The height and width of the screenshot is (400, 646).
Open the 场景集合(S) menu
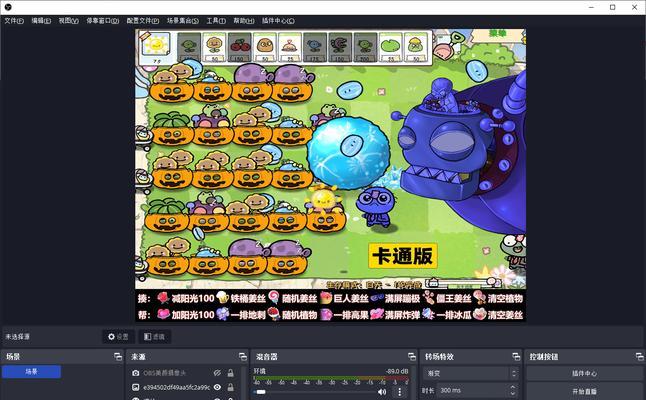tap(183, 21)
